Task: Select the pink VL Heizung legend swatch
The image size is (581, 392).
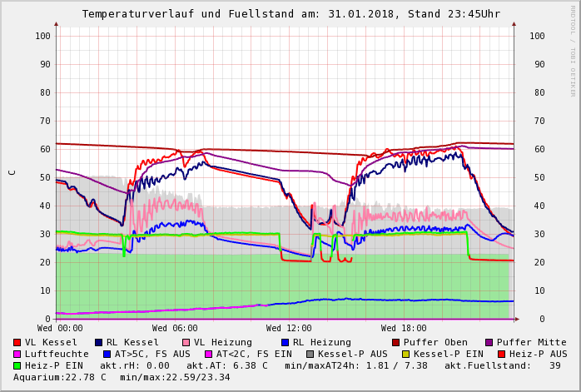Action: (x=185, y=342)
